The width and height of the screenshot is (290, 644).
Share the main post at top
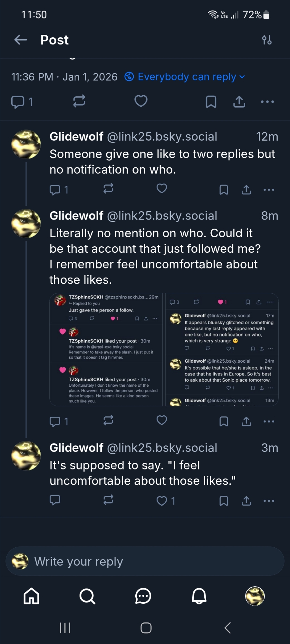(x=239, y=102)
